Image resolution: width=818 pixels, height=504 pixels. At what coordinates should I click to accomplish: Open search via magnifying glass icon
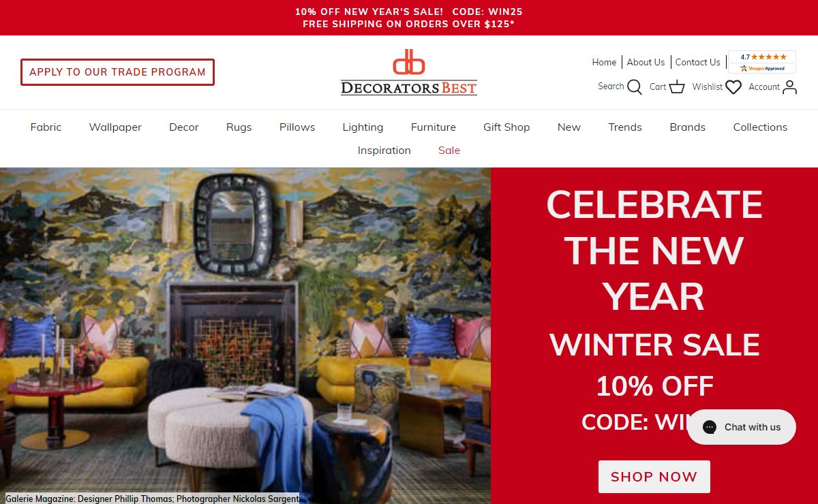(635, 86)
